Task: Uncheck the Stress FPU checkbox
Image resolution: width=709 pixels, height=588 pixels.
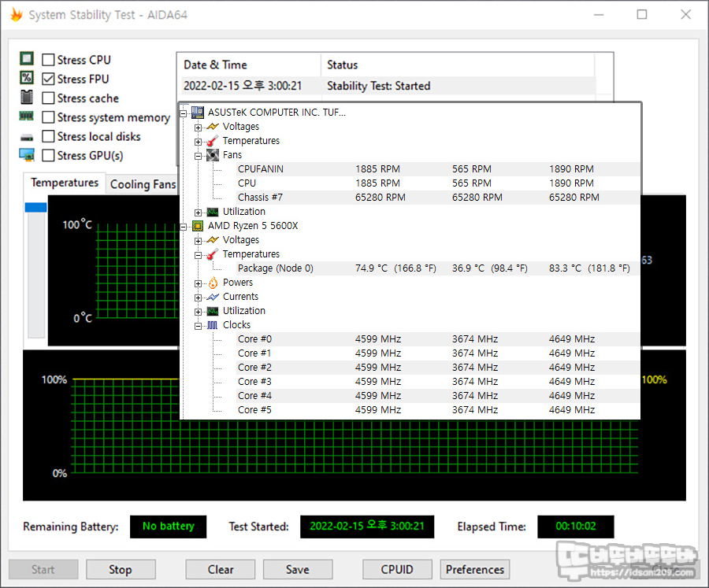Action: pyautogui.click(x=48, y=79)
